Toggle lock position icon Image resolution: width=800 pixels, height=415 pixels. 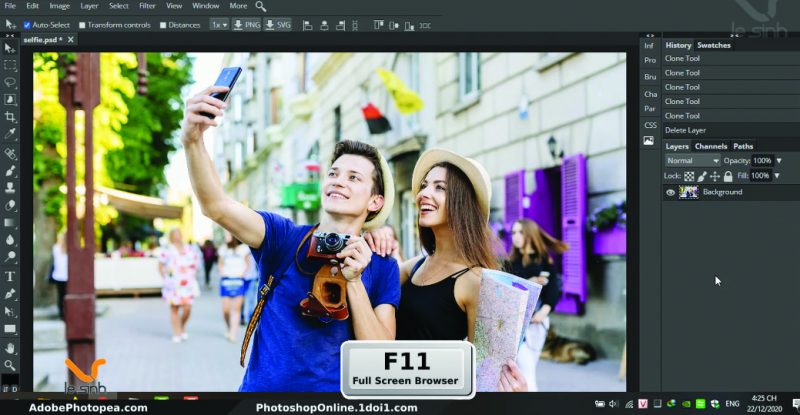pyautogui.click(x=715, y=176)
